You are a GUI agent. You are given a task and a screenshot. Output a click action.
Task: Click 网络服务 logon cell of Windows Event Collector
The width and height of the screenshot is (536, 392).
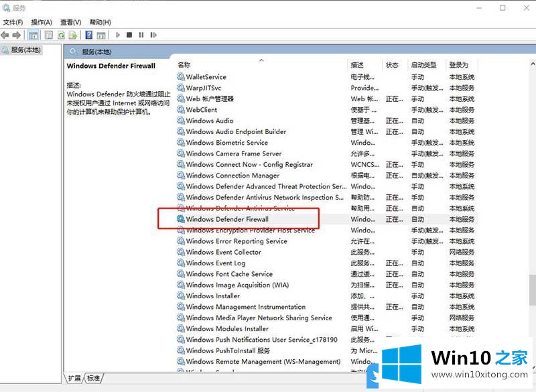pos(462,252)
